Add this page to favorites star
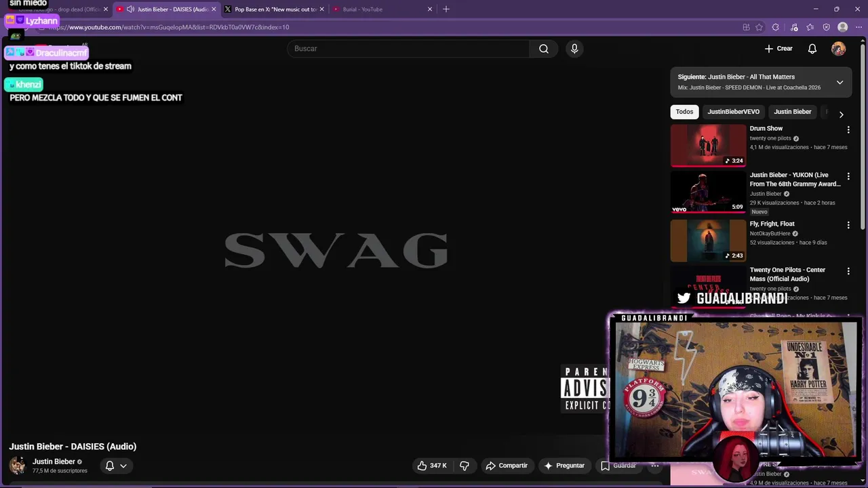868x488 pixels. pos(759,27)
